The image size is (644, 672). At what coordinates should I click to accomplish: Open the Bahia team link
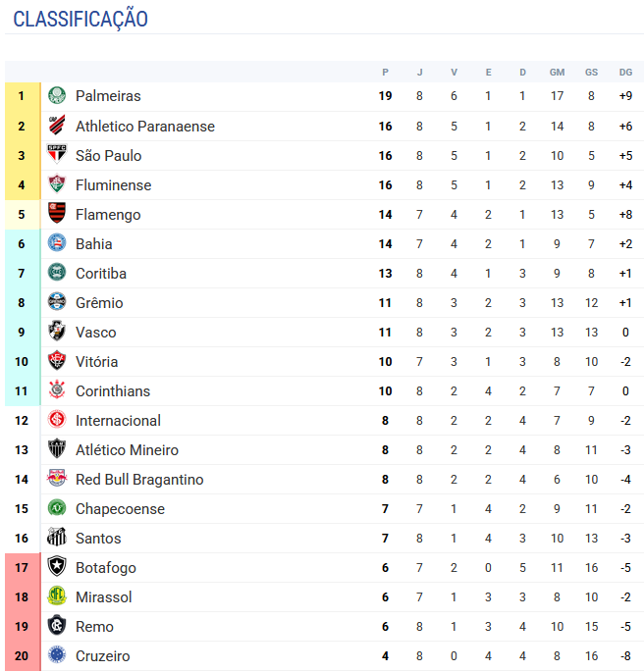(94, 244)
